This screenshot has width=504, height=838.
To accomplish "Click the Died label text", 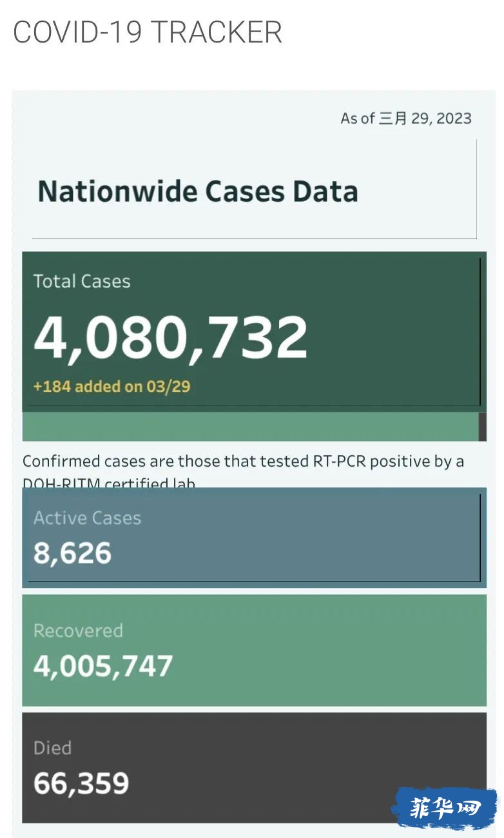I will pos(52,748).
